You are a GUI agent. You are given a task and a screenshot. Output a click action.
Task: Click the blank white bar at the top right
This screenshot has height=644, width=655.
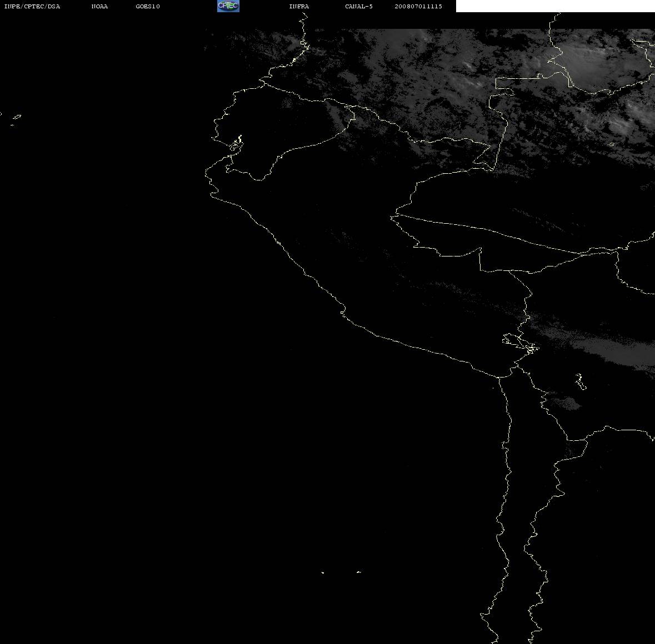[555, 6]
